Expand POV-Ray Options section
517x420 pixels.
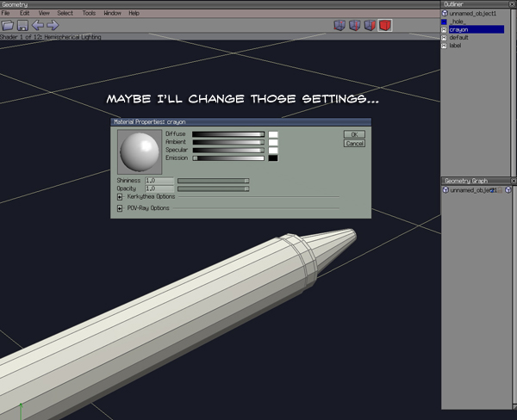120,208
